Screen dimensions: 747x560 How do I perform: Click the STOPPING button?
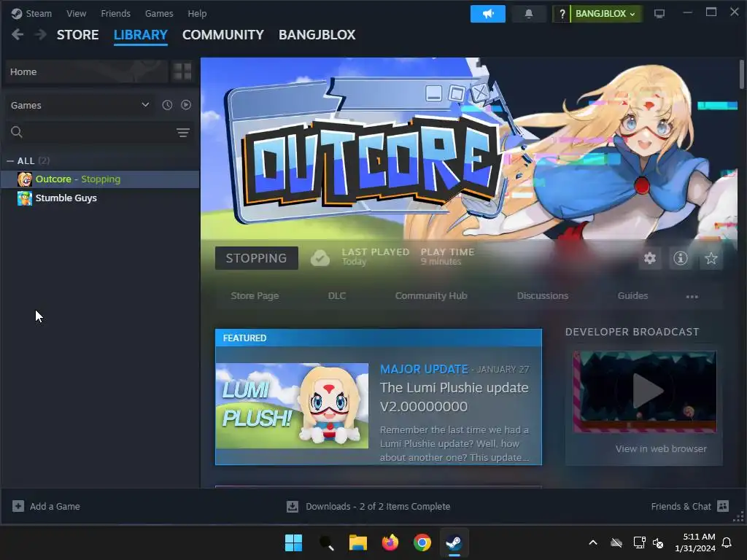pos(256,258)
